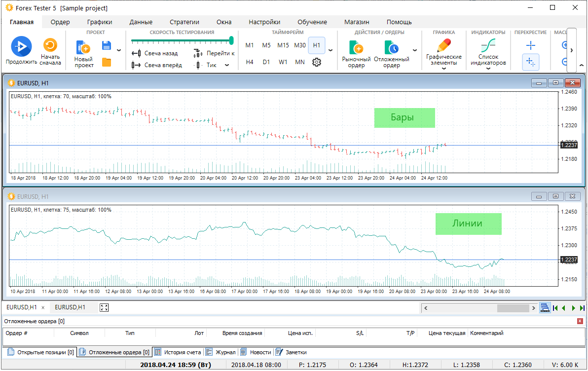Click the timeframe settings gear icon
The width and height of the screenshot is (588, 371).
click(x=317, y=62)
